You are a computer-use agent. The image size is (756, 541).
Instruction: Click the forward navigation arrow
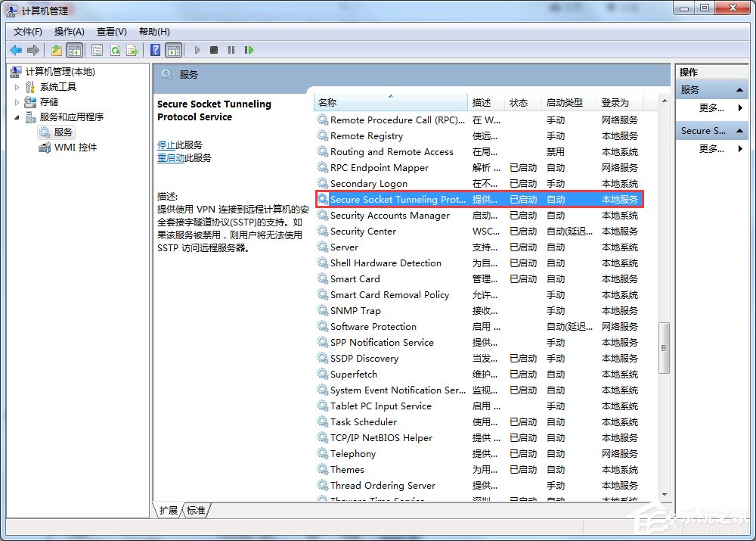[32, 49]
